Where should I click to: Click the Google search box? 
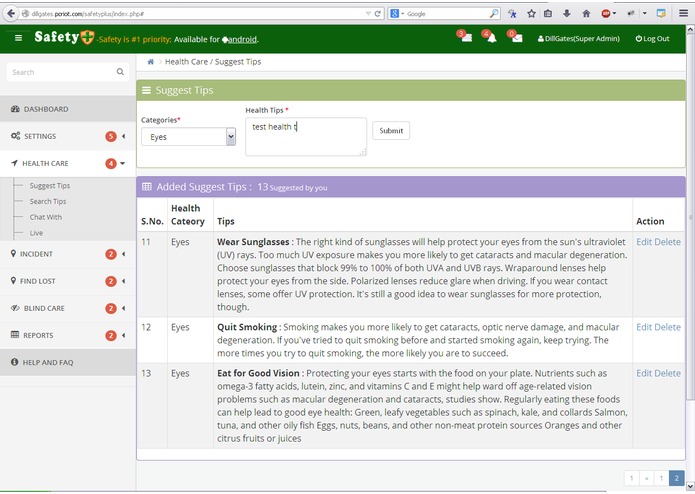[445, 14]
